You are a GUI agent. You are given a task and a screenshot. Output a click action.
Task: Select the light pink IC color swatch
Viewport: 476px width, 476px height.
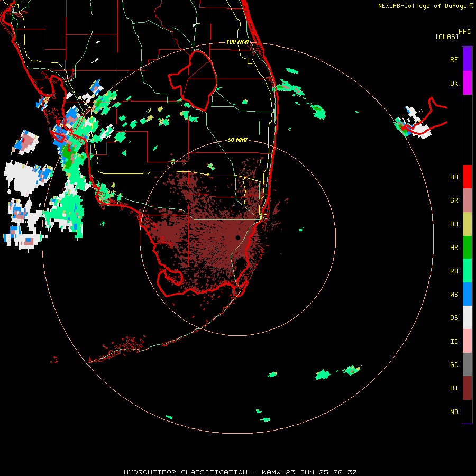pos(467,341)
